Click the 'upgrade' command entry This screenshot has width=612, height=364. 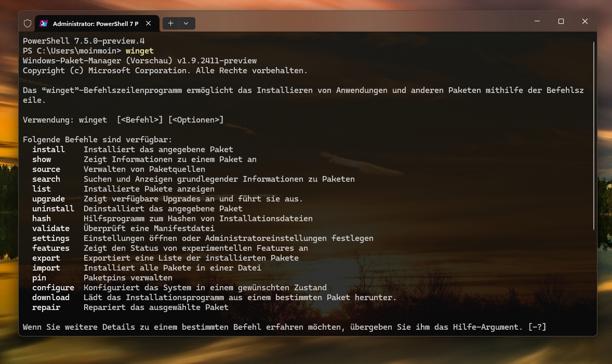[48, 198]
